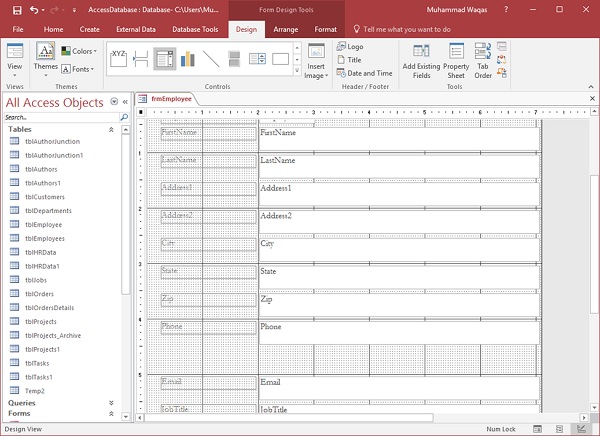Select the Line control tool
600x436 pixels.
point(211,59)
